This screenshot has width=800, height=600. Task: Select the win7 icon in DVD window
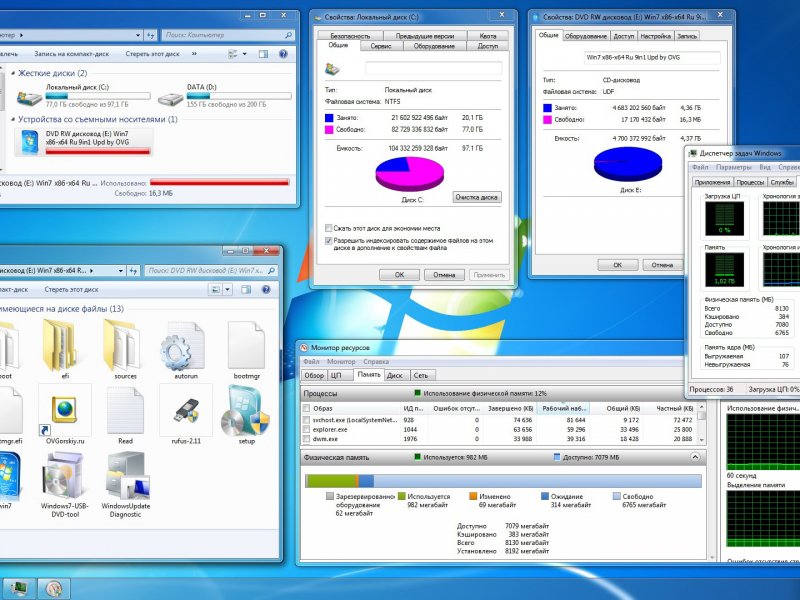[9, 476]
